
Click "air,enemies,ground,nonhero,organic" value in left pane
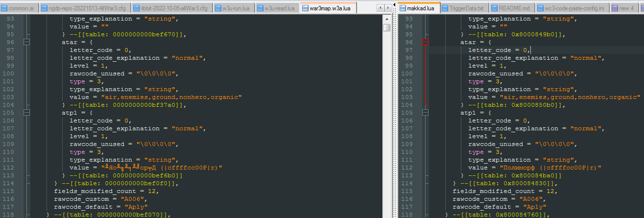point(171,97)
